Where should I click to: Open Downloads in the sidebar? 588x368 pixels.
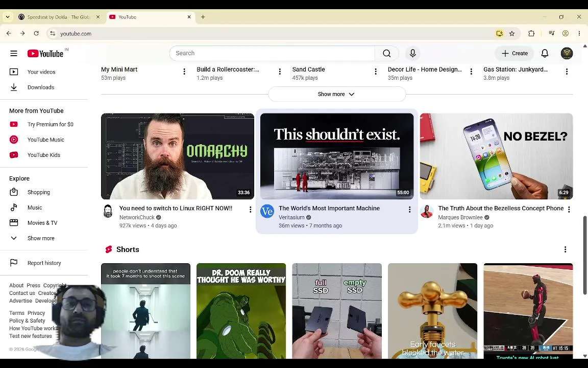(x=41, y=87)
